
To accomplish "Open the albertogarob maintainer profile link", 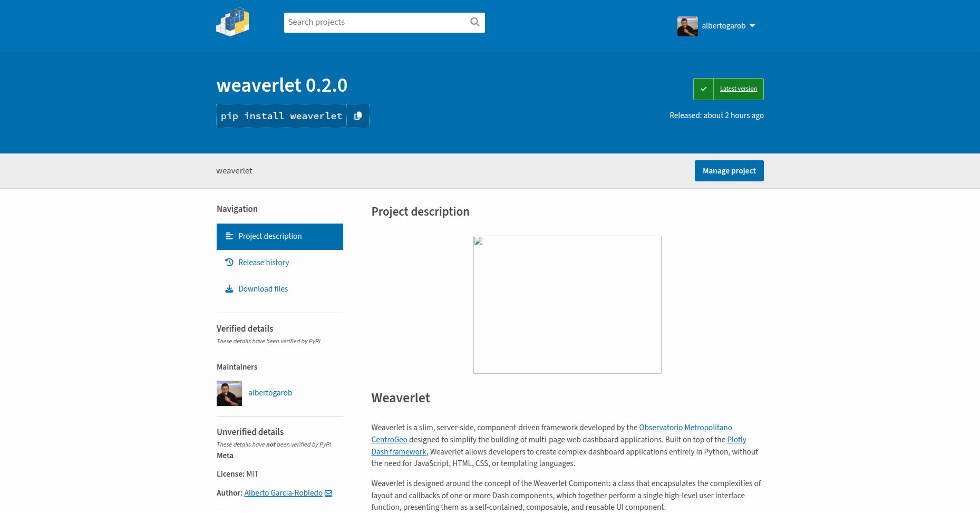I will [x=270, y=393].
